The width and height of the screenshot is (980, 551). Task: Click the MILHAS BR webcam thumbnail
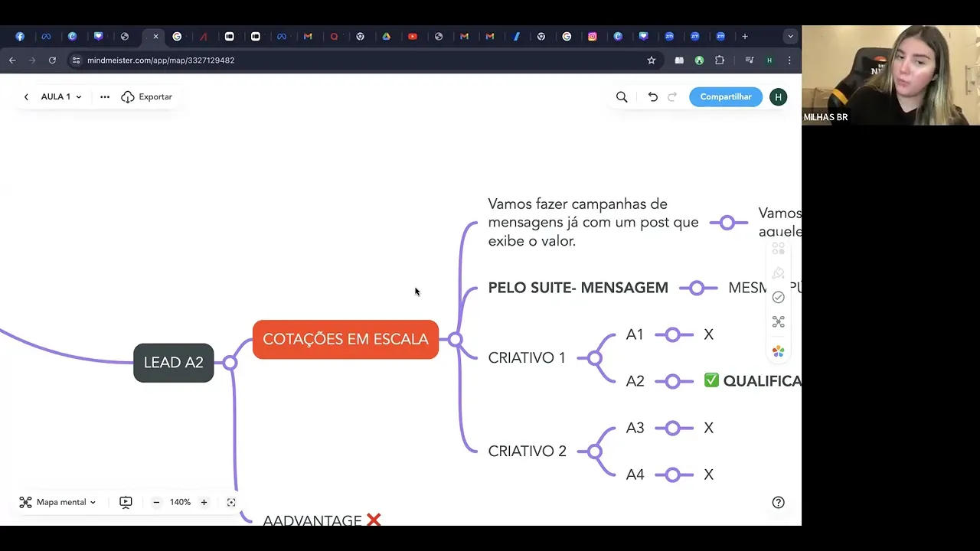click(890, 75)
